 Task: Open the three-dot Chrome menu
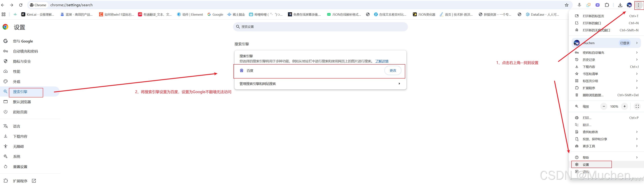tap(638, 5)
